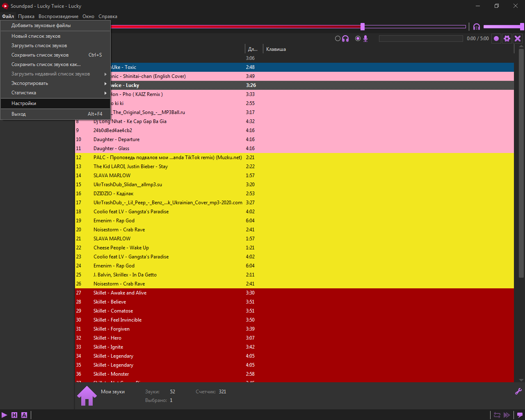525x420 pixels.
Task: Click the volume slider handle
Action: click(522, 27)
